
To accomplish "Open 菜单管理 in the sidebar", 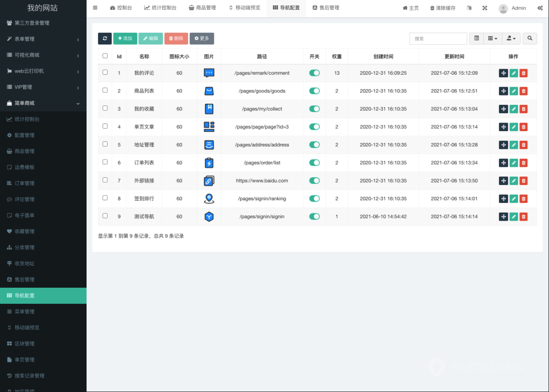I will 25,311.
